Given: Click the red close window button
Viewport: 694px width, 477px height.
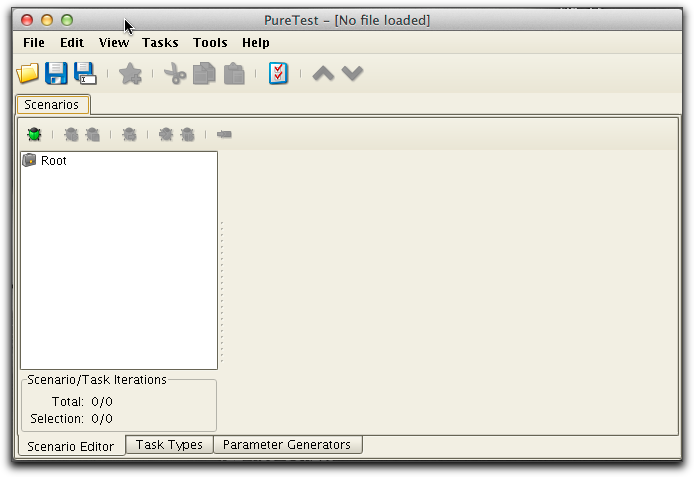Looking at the screenshot, I should [27, 20].
